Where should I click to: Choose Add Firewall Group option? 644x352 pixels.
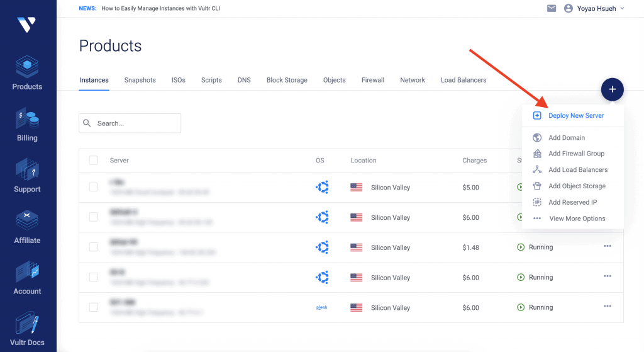[575, 154]
